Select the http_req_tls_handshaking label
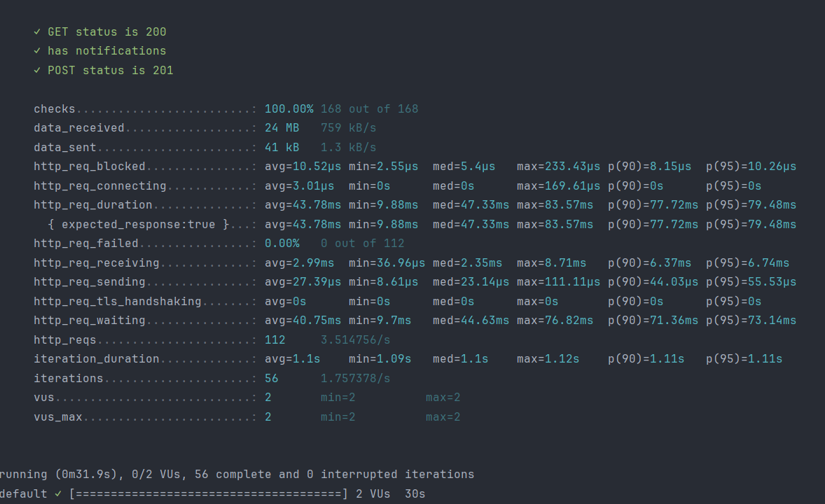The width and height of the screenshot is (825, 504). [x=118, y=302]
